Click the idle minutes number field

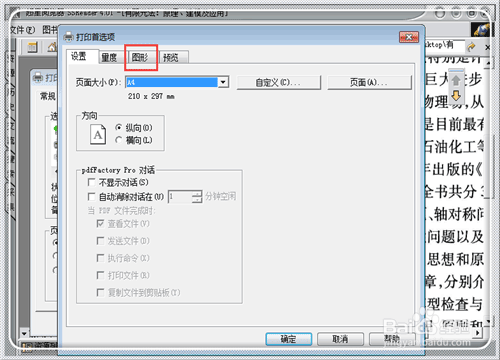coord(180,197)
